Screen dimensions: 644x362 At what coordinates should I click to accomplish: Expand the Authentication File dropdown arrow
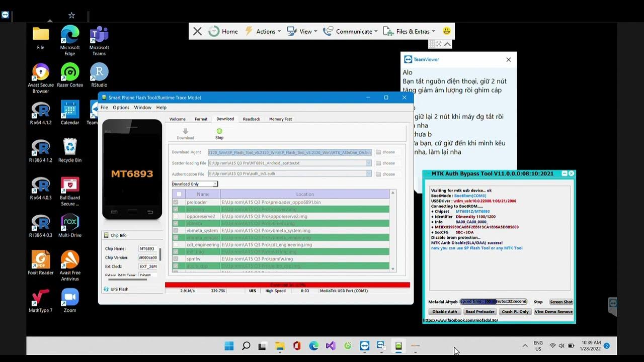(369, 173)
